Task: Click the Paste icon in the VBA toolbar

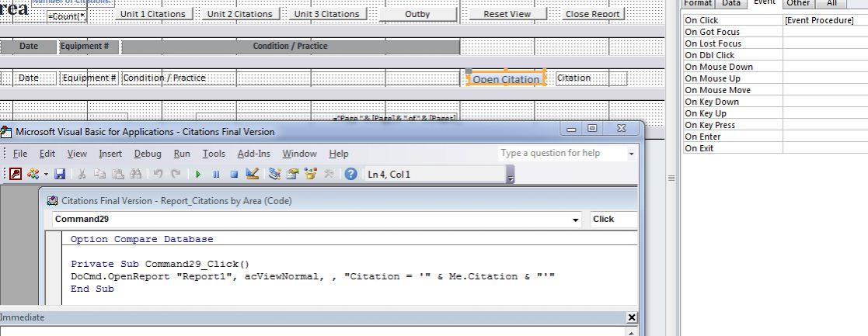Action: 118,174
